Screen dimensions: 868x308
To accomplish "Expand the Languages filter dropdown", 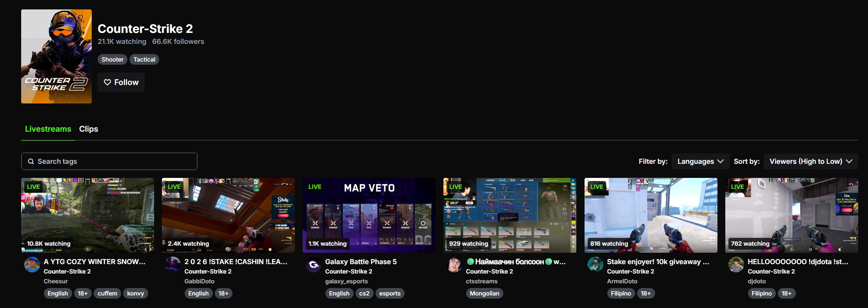I will coord(700,161).
